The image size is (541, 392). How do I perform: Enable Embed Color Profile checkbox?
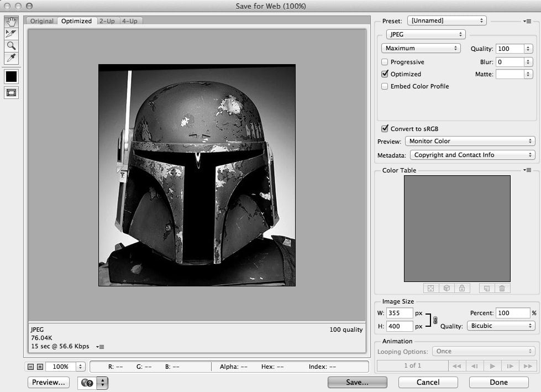[385, 86]
